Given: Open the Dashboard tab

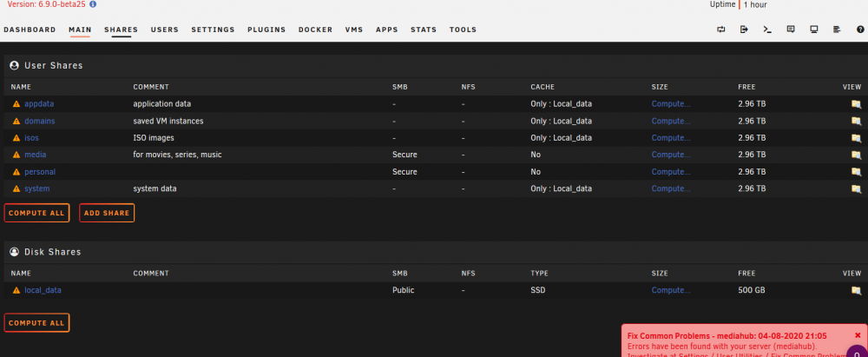Looking at the screenshot, I should click(x=30, y=30).
